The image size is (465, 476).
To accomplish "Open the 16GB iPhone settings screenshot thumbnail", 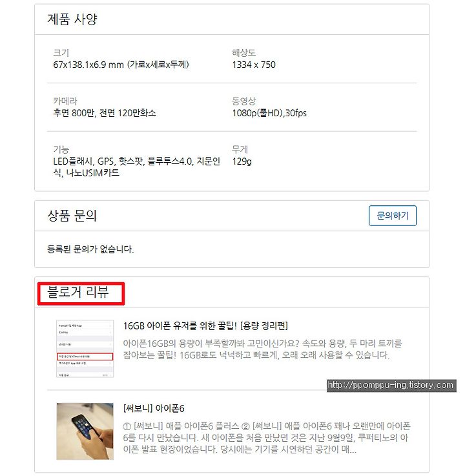I will coord(85,349).
